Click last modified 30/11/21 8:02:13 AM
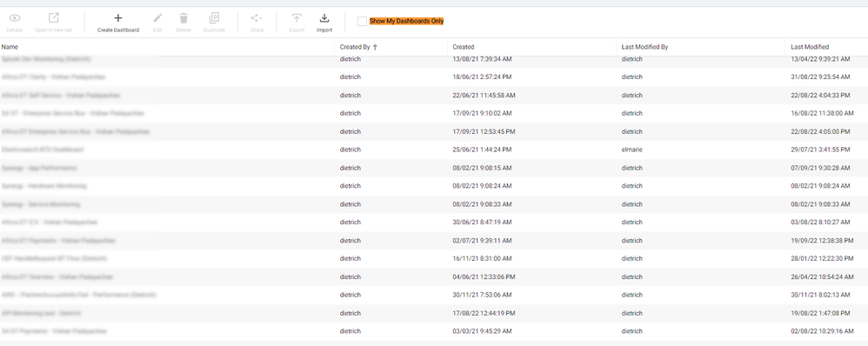This screenshot has height=346, width=868. 820,295
